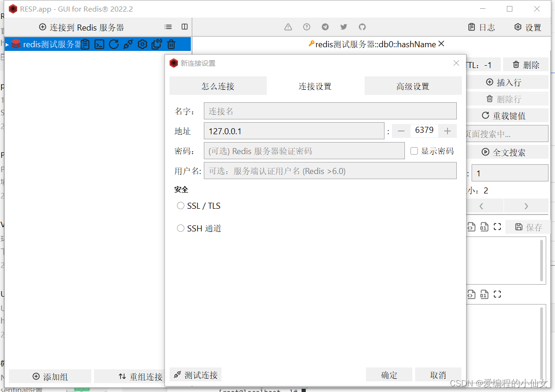555x392 pixels.
Task: Open the GitHub icon link
Action: 362,27
